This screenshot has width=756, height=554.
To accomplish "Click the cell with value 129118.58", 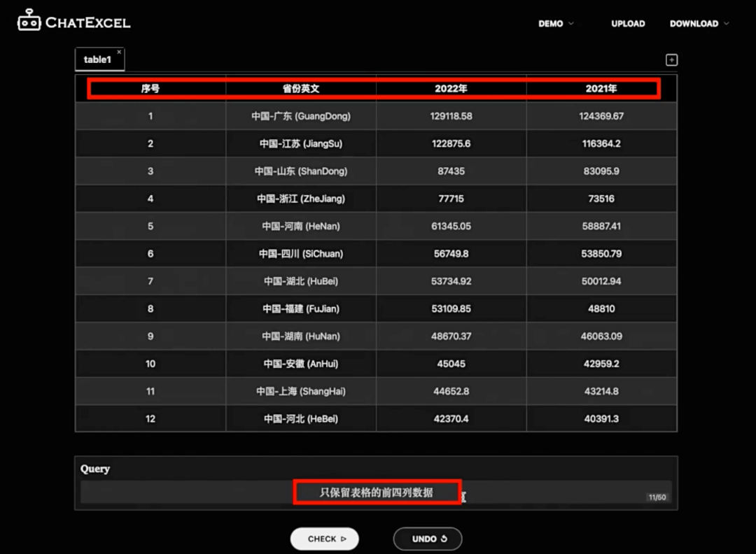I will (451, 116).
